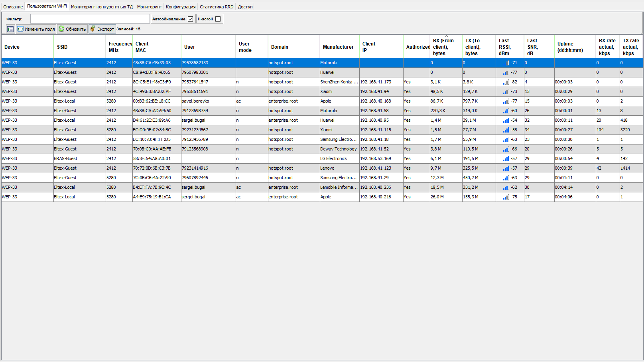
Task: Select user cell 79231234567
Action: pos(209,130)
